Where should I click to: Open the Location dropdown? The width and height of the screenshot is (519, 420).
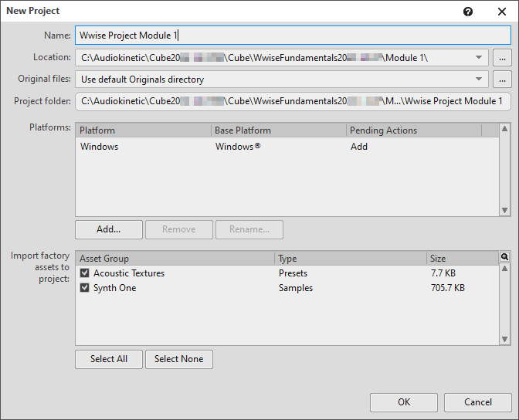click(479, 58)
